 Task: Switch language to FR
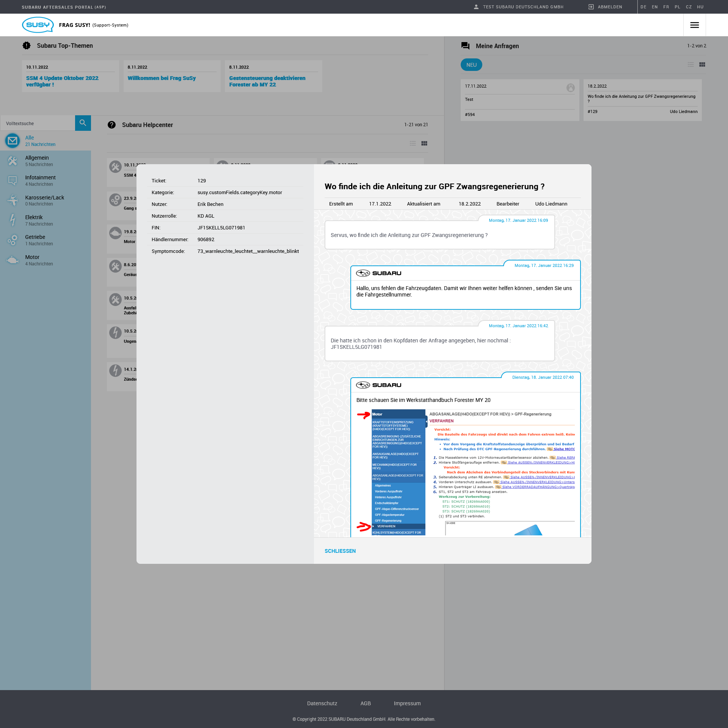pyautogui.click(x=666, y=7)
